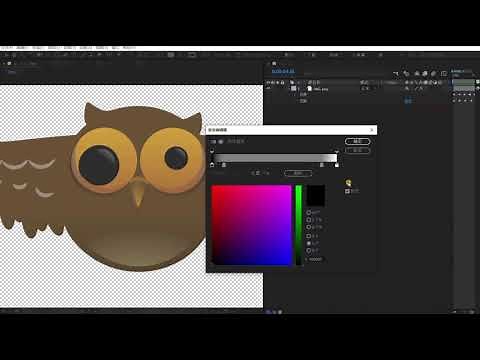Select the layer's file icon in timeline row

(x=309, y=89)
